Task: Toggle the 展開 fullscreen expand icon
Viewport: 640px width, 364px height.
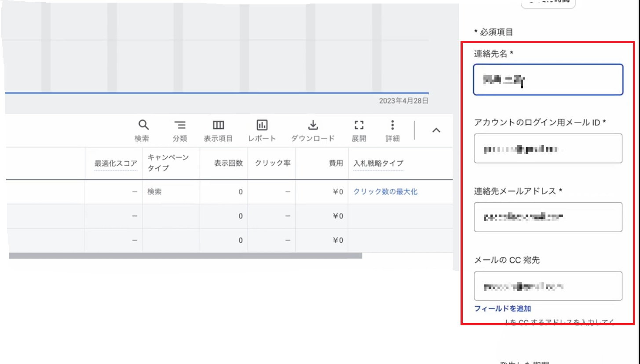Action: [x=359, y=125]
